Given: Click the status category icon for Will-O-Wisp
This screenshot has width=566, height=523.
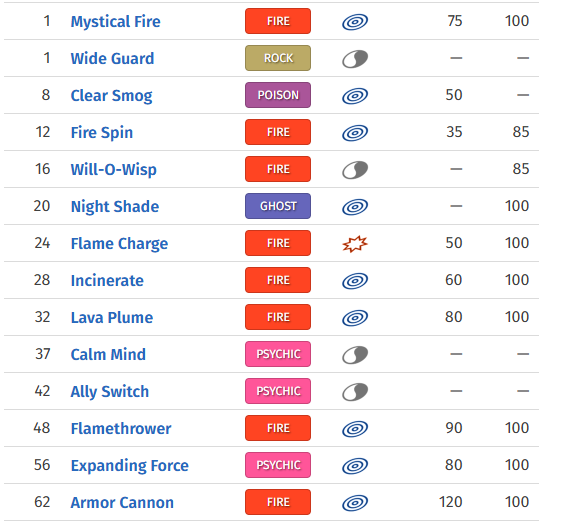Looking at the screenshot, I should pos(355,170).
